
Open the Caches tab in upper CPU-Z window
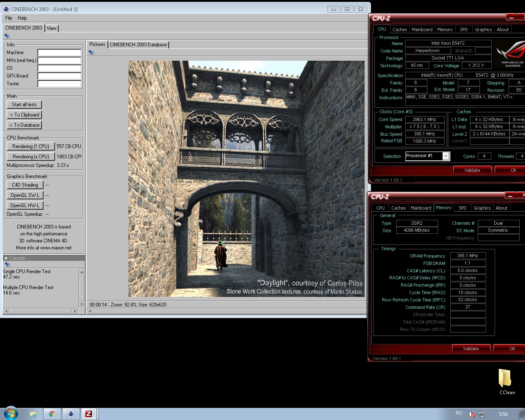(x=399, y=30)
